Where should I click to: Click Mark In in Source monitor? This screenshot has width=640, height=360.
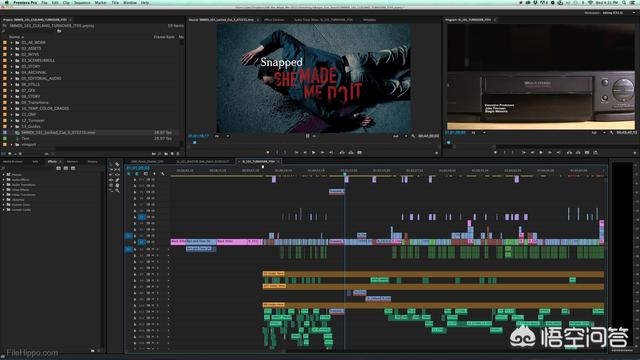(x=277, y=153)
